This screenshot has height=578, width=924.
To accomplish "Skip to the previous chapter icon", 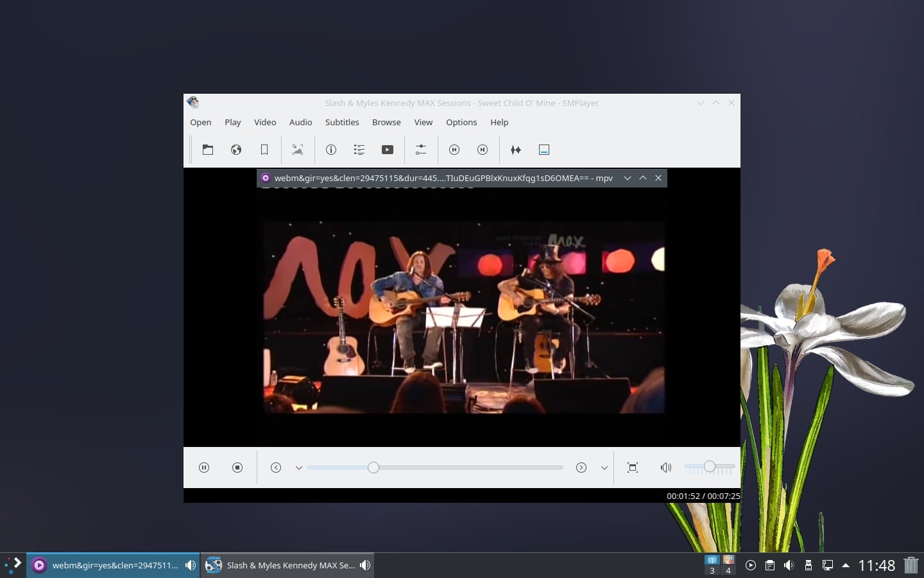I will (454, 150).
